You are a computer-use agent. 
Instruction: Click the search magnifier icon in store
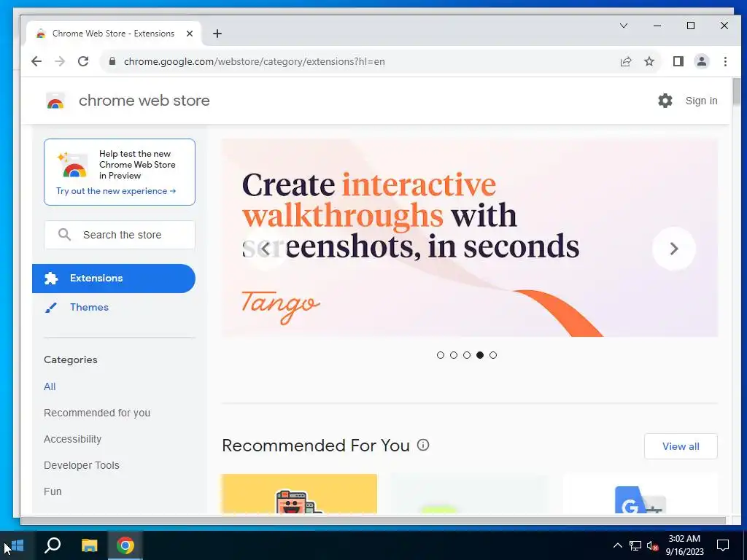[x=64, y=235]
